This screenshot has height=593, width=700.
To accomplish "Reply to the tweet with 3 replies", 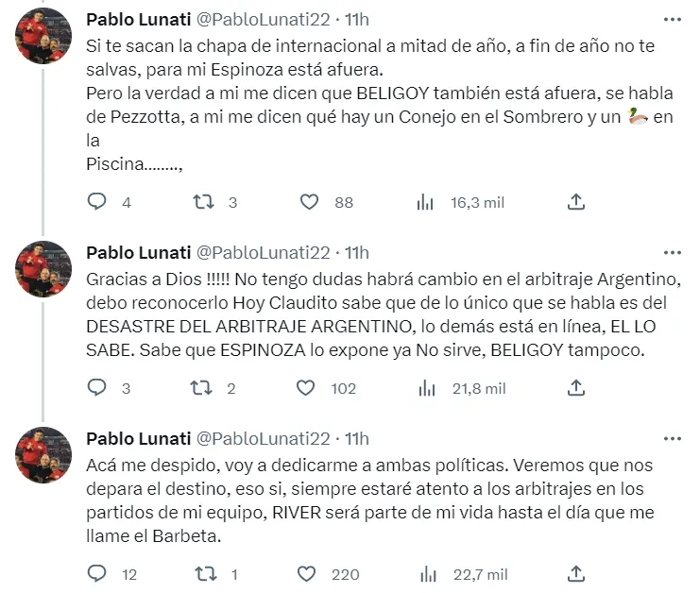I will (x=96, y=387).
